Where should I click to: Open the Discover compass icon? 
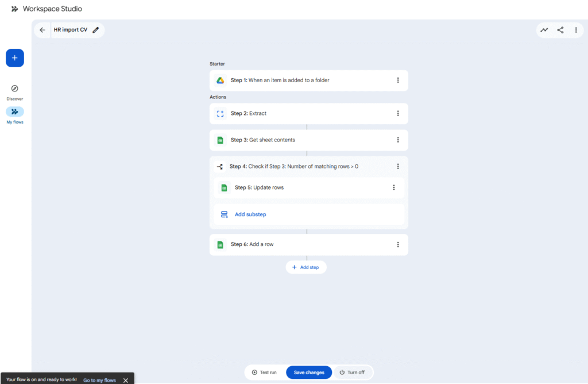point(15,89)
